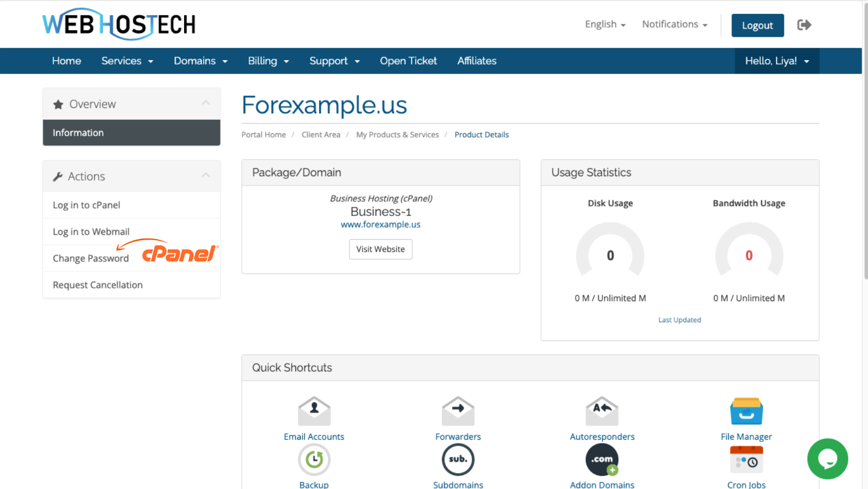
Task: Open the English language dropdown
Action: pyautogui.click(x=605, y=24)
